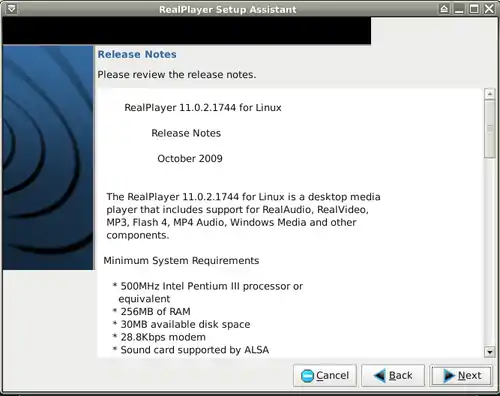Screen dimensions: 500x396
Task: Click the RealPlayer Setup Assistant title bar
Action: [227, 9]
